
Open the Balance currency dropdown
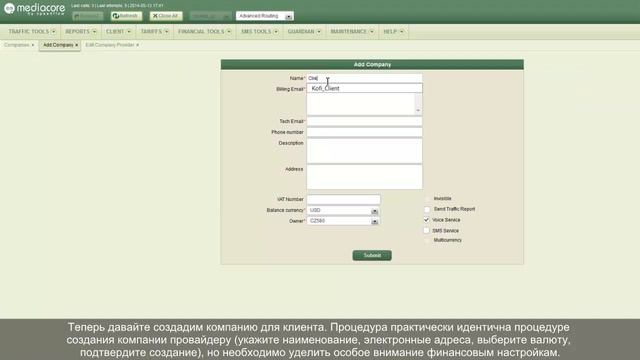point(343,210)
